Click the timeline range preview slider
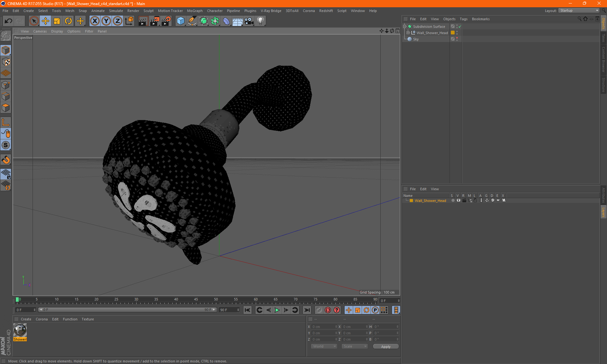 [x=128, y=310]
